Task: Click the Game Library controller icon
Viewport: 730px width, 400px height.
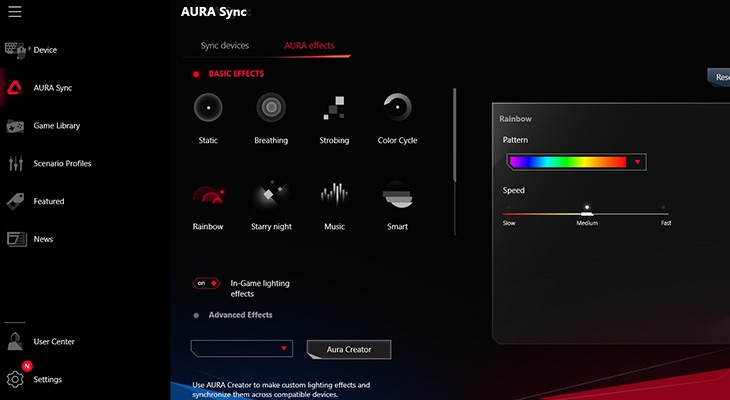Action: [15, 126]
